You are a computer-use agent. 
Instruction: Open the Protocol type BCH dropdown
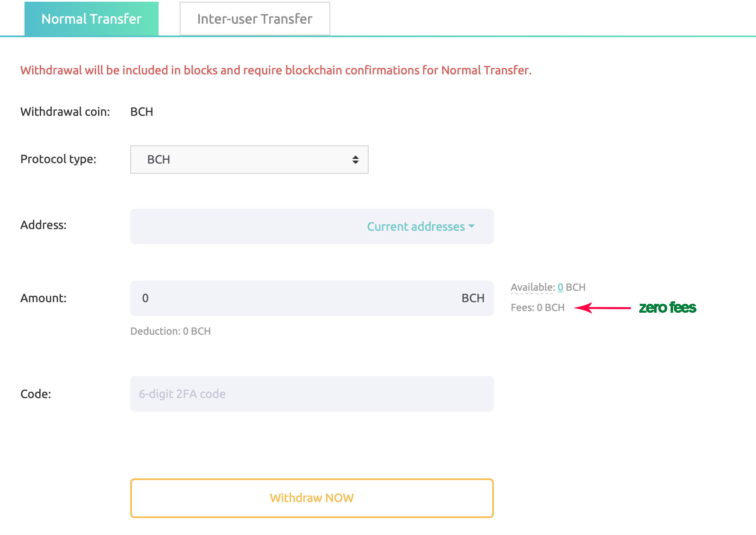pos(249,159)
